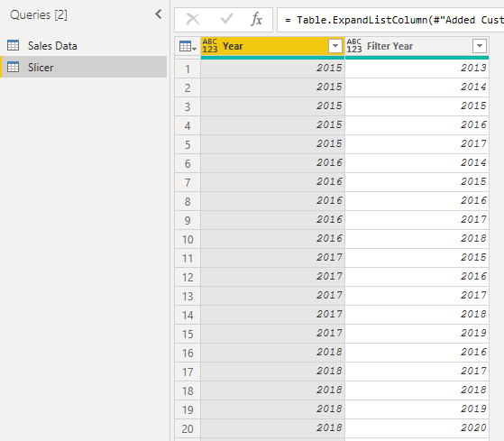
Task: Click the Queries [2] pane title
Action: point(39,14)
